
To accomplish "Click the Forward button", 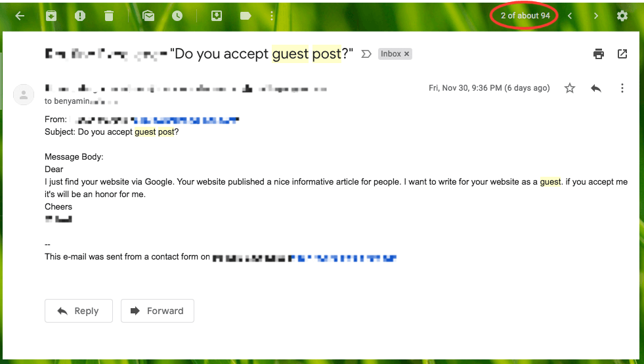I will [x=158, y=311].
